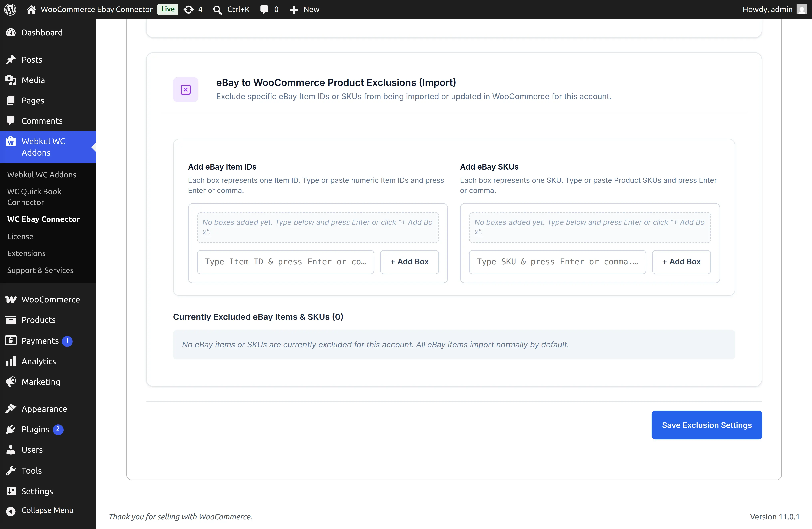Image resolution: width=812 pixels, height=529 pixels.
Task: Open the Media menu label
Action: 33,80
